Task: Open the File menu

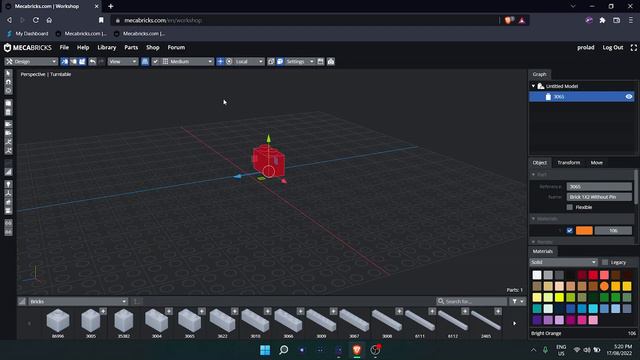Action: pos(64,48)
